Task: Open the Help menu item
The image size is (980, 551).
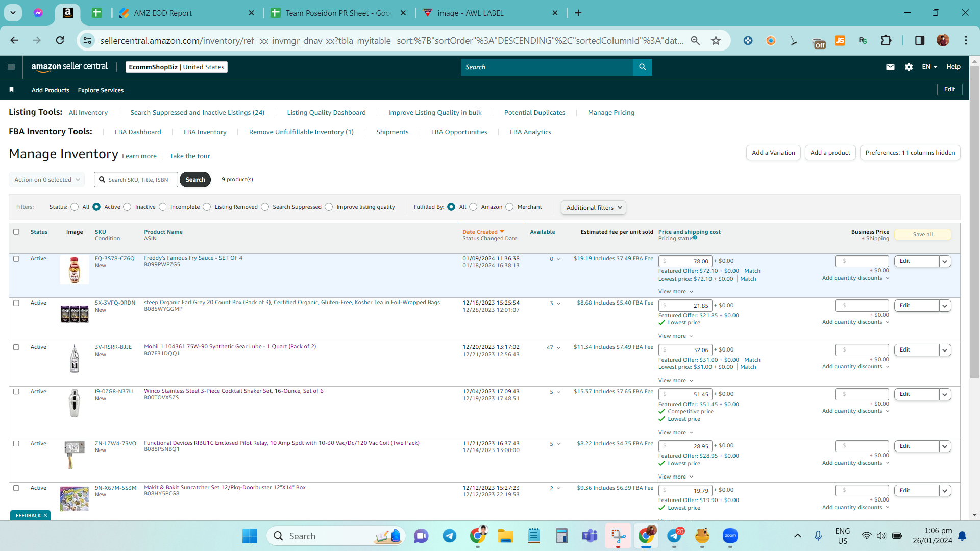Action: tap(953, 67)
